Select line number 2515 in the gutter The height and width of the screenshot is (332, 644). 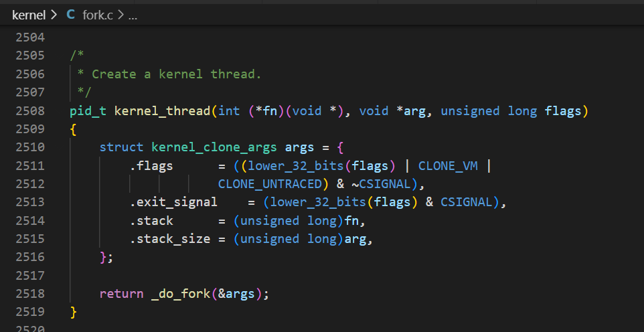click(30, 239)
